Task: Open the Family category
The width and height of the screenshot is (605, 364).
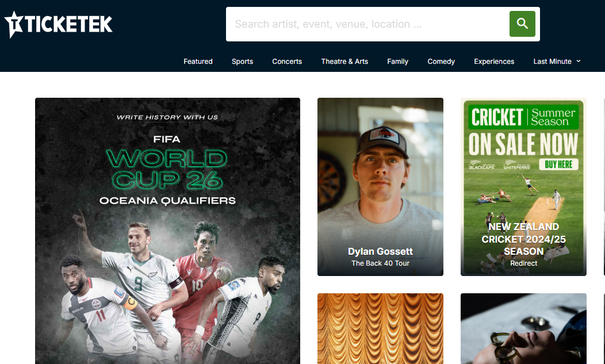Action: [398, 62]
